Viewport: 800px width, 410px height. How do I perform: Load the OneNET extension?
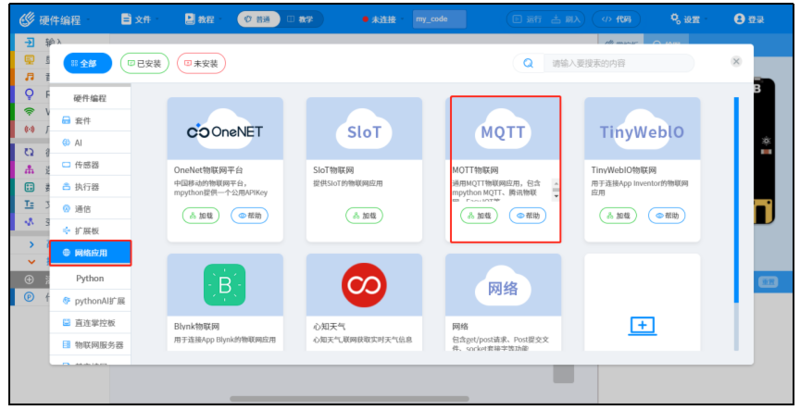[x=201, y=216]
